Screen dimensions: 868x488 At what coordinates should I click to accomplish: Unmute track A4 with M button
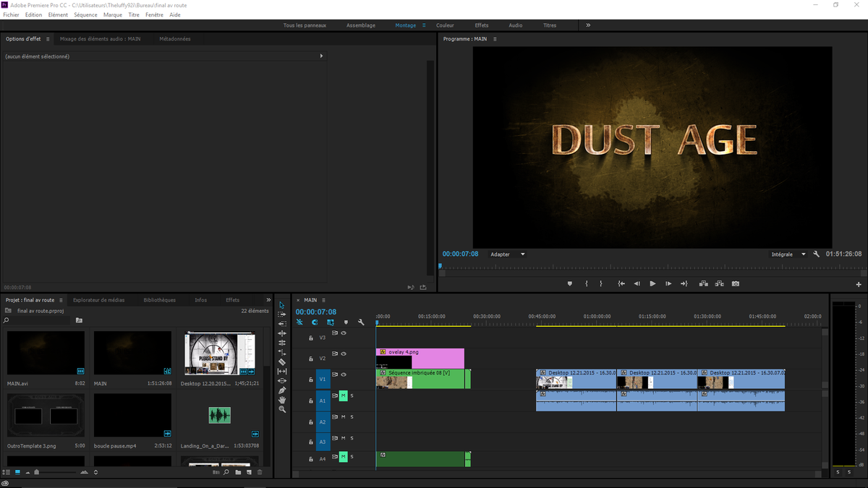coord(344,457)
